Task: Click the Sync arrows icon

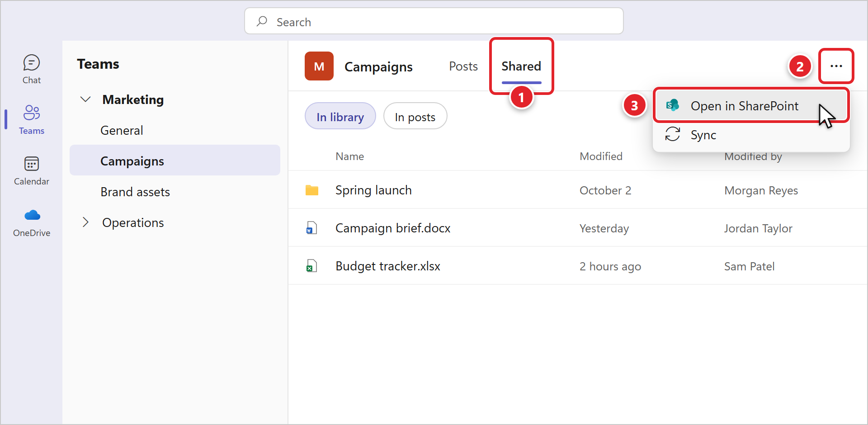Action: click(x=673, y=134)
